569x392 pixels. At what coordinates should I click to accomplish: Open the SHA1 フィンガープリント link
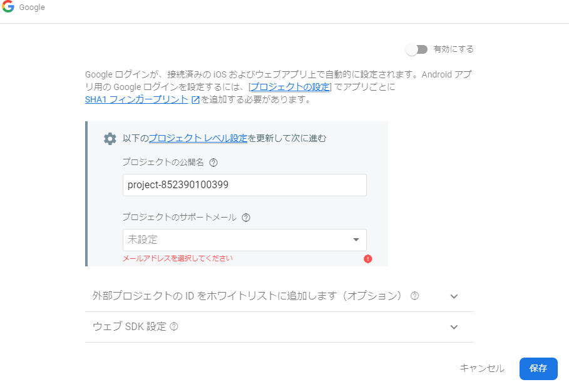[x=136, y=99]
